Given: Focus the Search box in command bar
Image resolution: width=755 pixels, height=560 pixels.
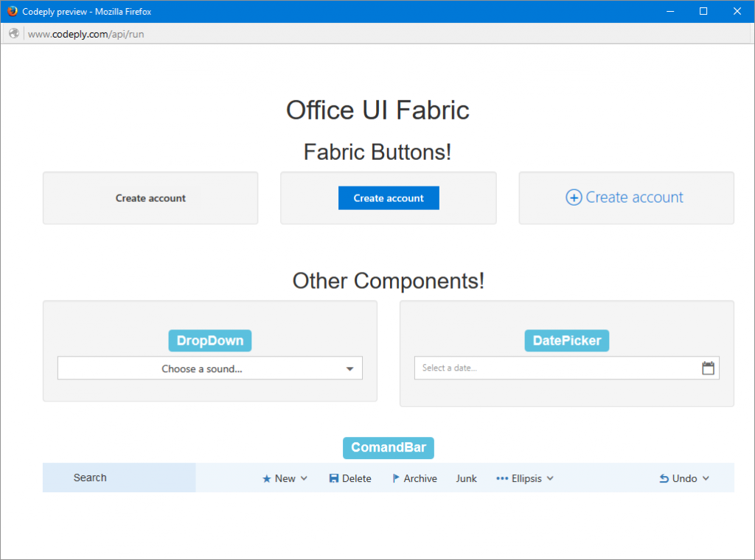Looking at the screenshot, I should 119,477.
